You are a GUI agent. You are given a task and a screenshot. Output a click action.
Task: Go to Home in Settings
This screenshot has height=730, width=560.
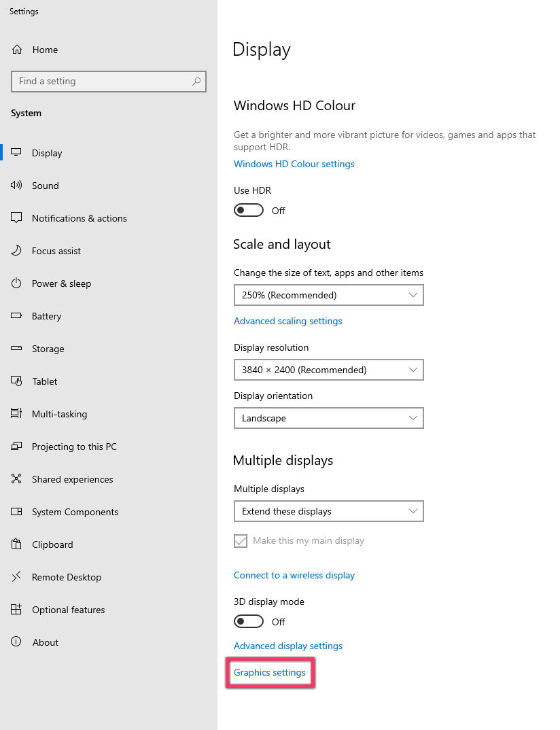45,49
